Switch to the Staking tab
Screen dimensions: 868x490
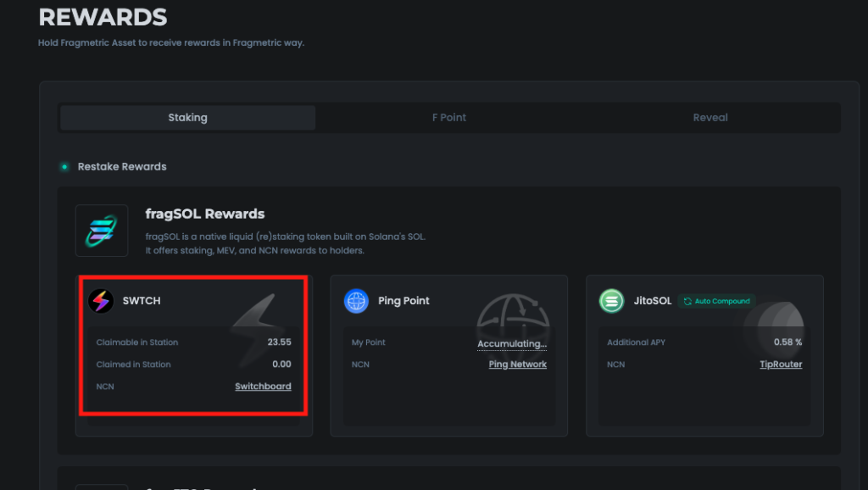click(187, 117)
